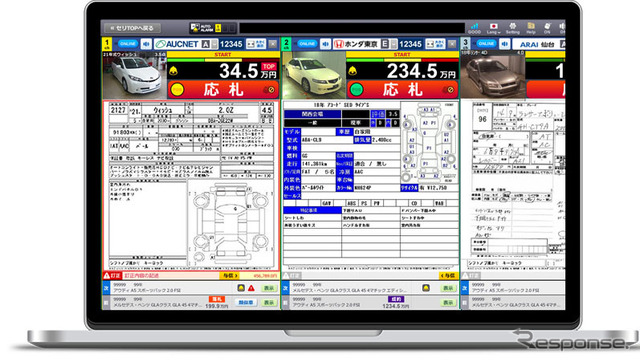Toggle the ONLINE status badge in lane 3

(x=486, y=44)
